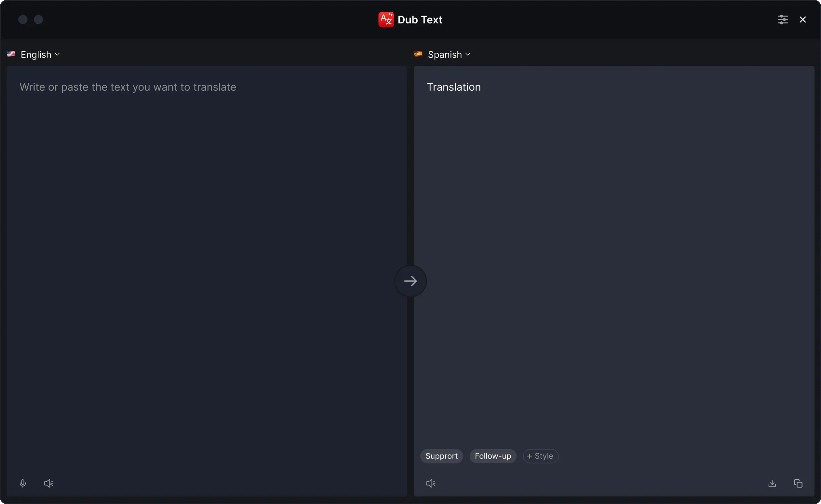
Task: Play translation audio with speaker icon
Action: (x=431, y=483)
